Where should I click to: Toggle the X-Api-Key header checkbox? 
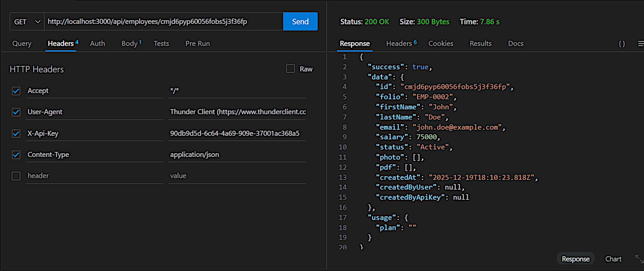point(16,133)
